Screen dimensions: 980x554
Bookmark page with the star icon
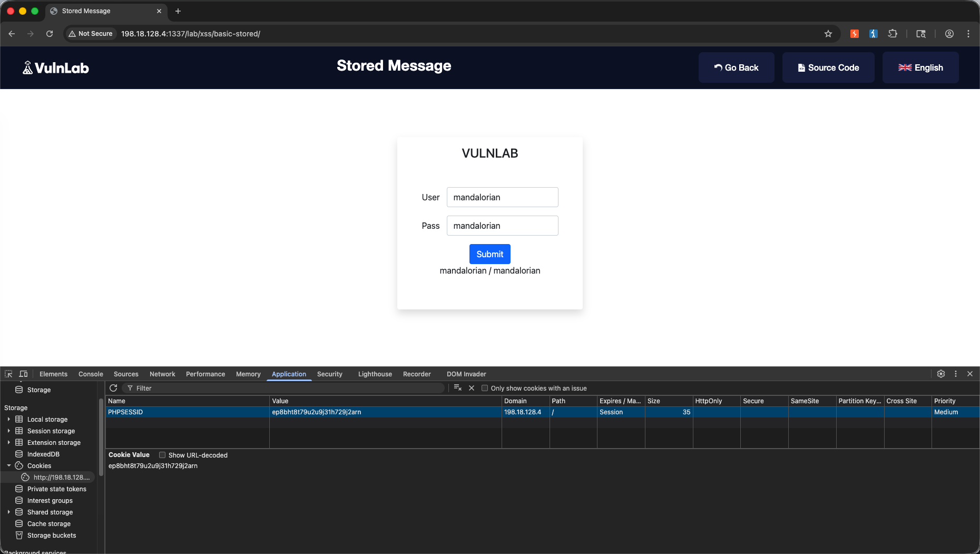[828, 34]
